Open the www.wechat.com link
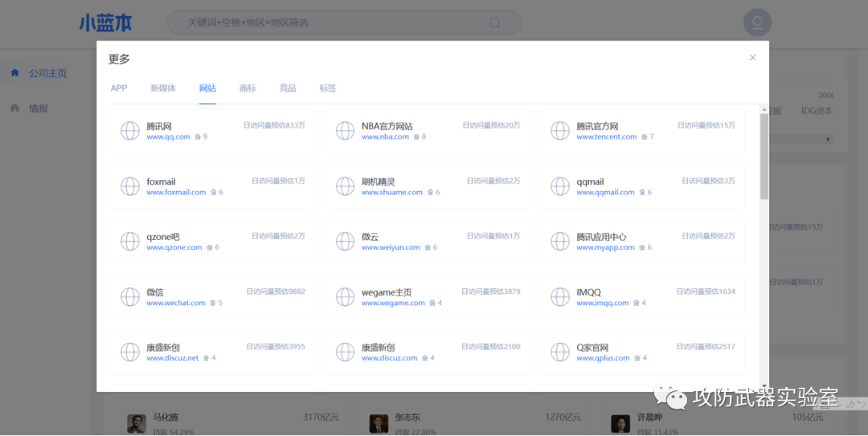 point(176,303)
